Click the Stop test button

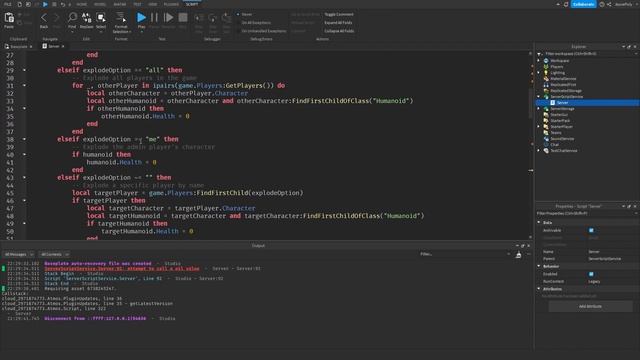pos(183,18)
